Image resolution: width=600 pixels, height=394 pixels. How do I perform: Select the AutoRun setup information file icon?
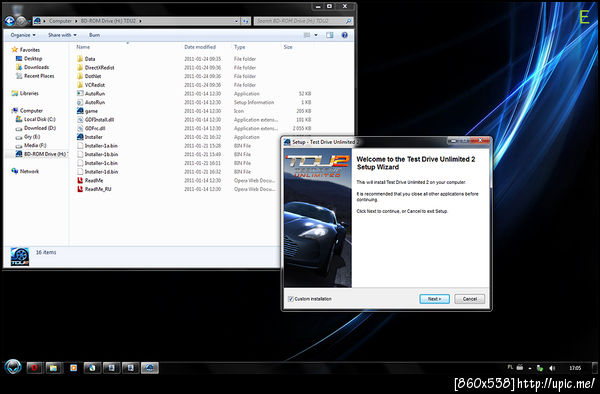point(80,103)
